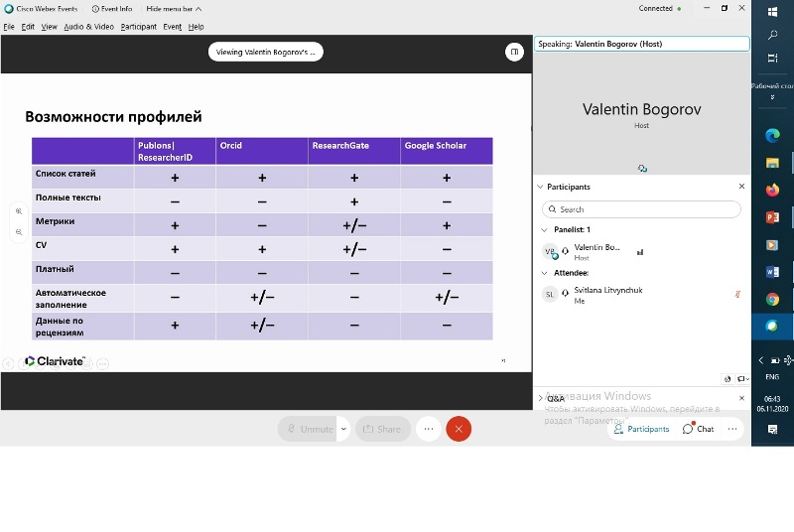This screenshot has height=532, width=794.
Task: Click the Платный row label
Action: pos(55,269)
